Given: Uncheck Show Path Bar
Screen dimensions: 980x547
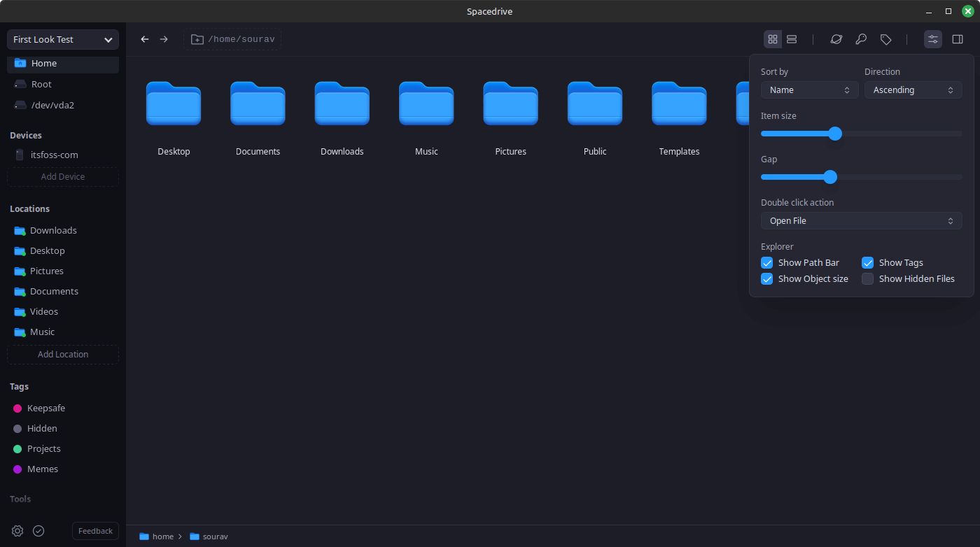Looking at the screenshot, I should [767, 263].
